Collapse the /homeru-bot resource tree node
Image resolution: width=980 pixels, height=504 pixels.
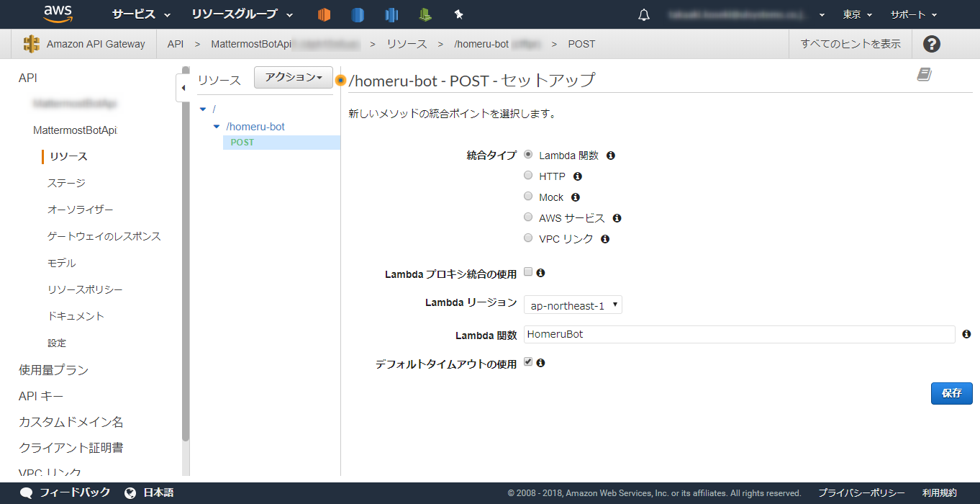click(x=216, y=126)
